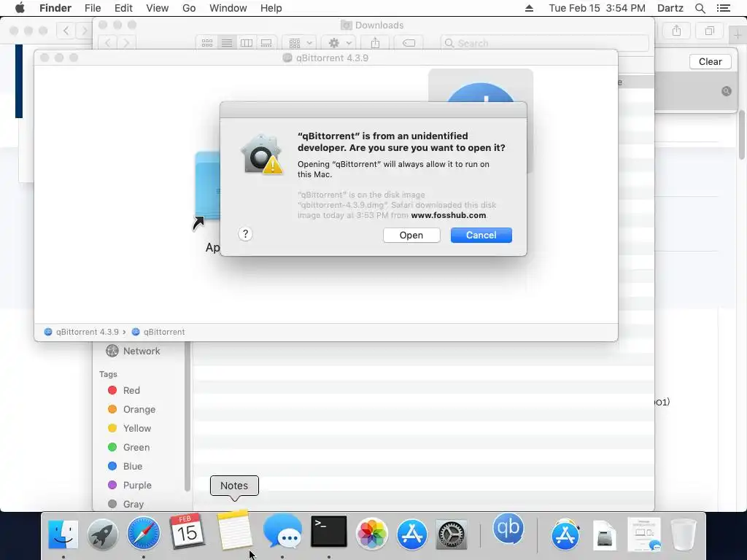Confirm opening qBittorrent with the Open button
Screen dimensions: 747x560
click(x=411, y=236)
